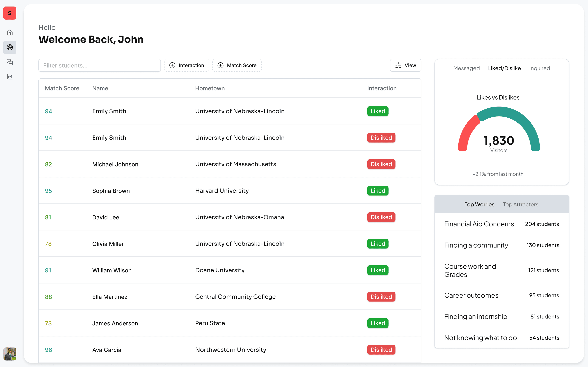Image resolution: width=588 pixels, height=367 pixels.
Task: Select the target icon in sidebar
Action: click(x=10, y=47)
